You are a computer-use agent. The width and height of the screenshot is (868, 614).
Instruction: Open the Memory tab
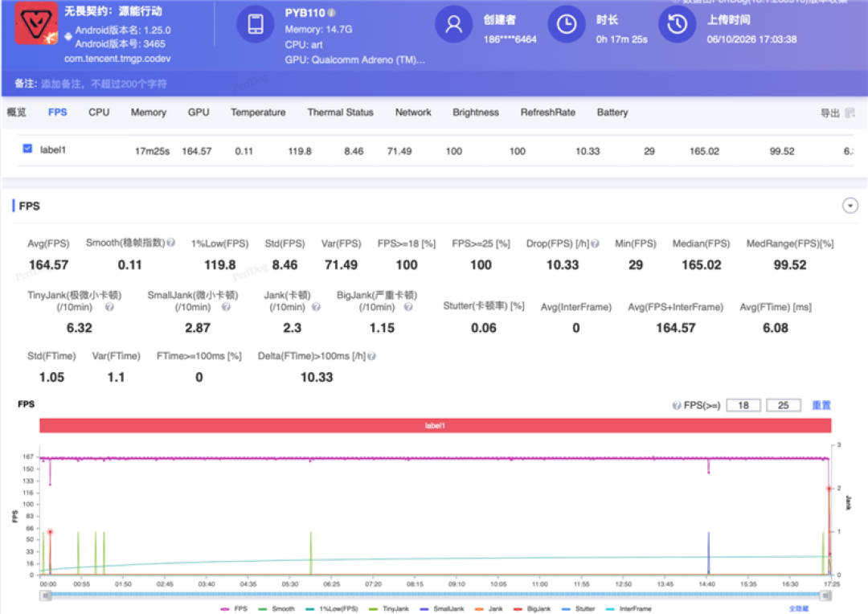pos(149,113)
